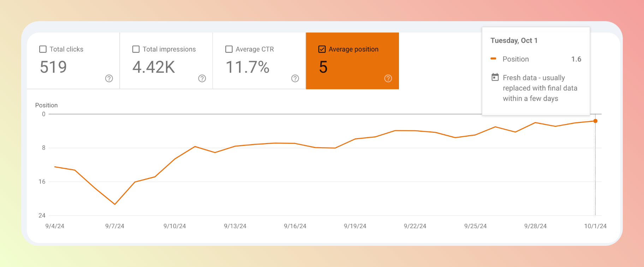644x267 pixels.
Task: Select the orange Average position card
Action: pos(352,61)
